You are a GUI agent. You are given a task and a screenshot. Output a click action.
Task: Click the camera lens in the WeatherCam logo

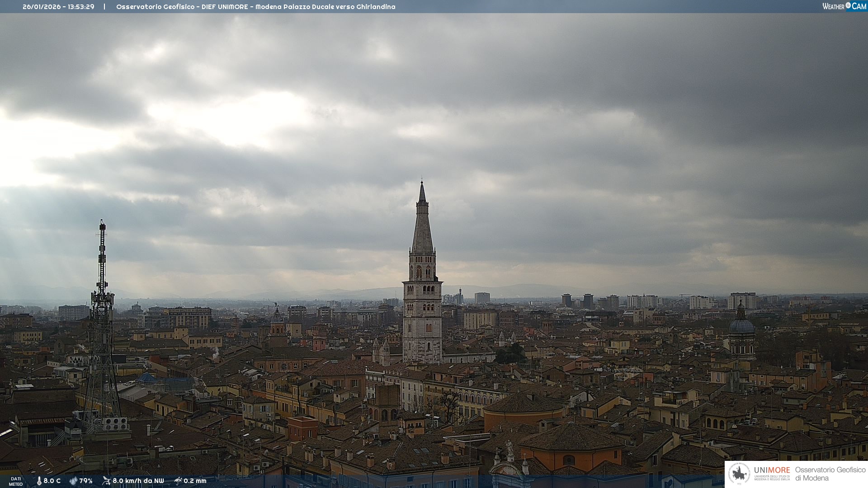pyautogui.click(x=848, y=5)
